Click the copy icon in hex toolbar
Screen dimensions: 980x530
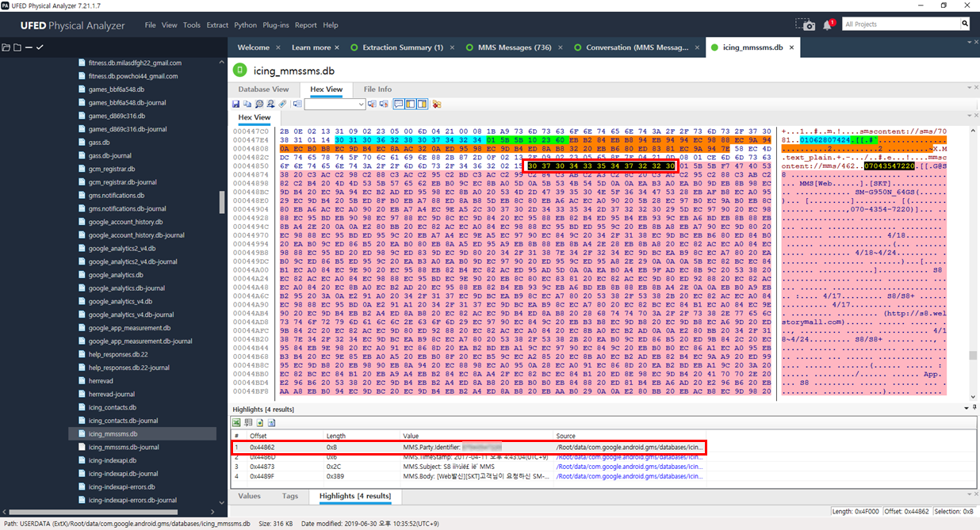247,104
